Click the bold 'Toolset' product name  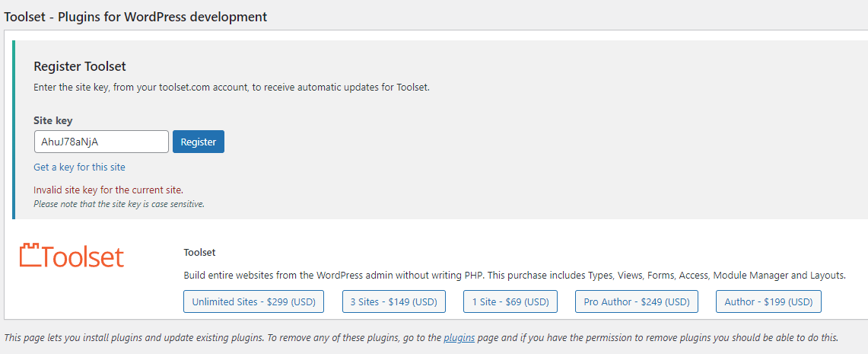click(199, 252)
